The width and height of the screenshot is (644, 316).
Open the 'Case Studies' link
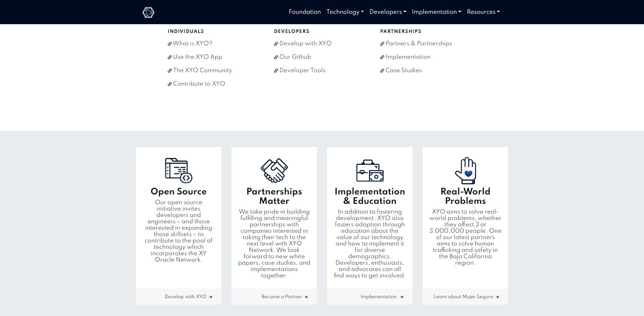[x=401, y=70]
